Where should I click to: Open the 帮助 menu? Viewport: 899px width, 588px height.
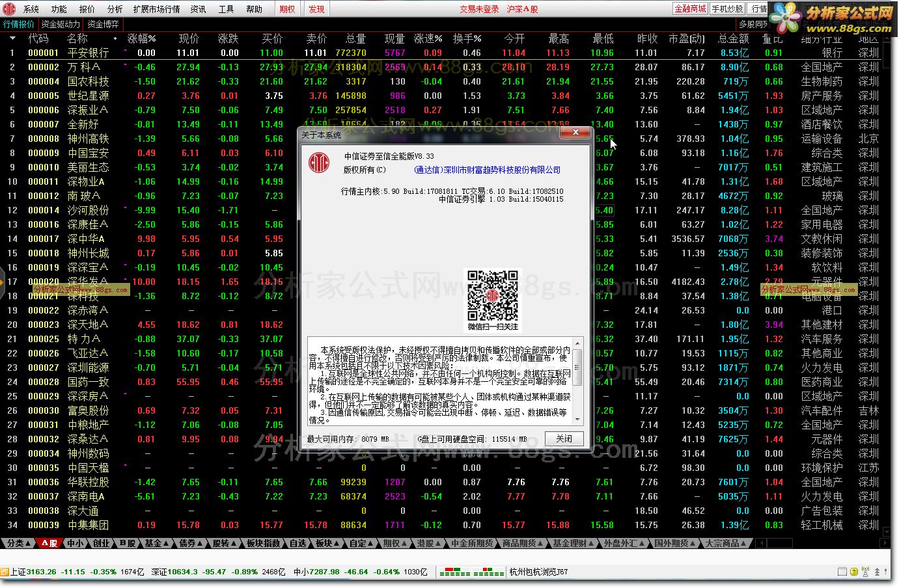tap(254, 9)
